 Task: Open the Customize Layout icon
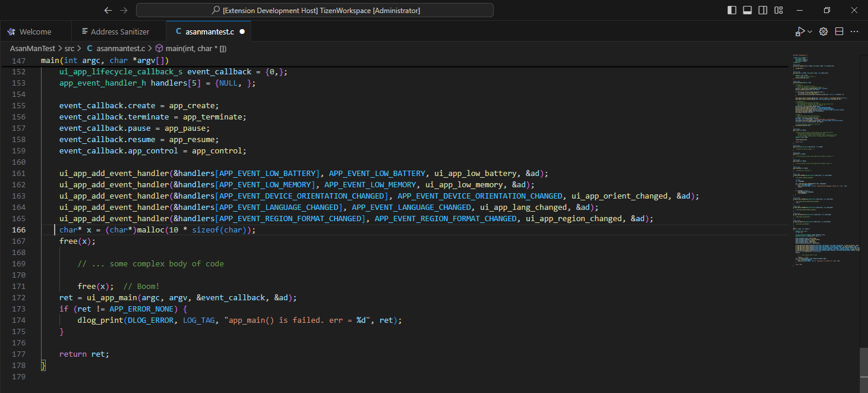click(x=778, y=10)
